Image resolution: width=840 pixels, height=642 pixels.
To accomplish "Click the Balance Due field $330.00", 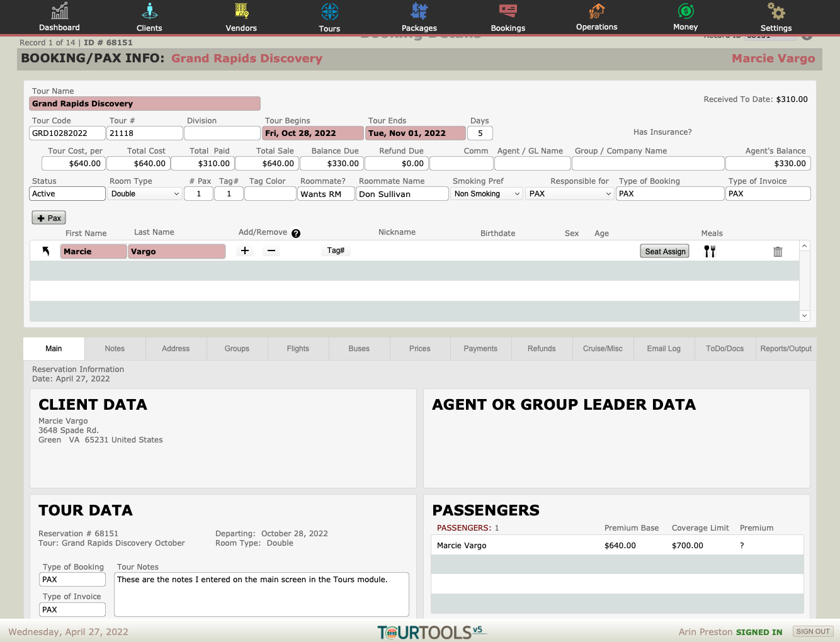I will click(x=332, y=164).
